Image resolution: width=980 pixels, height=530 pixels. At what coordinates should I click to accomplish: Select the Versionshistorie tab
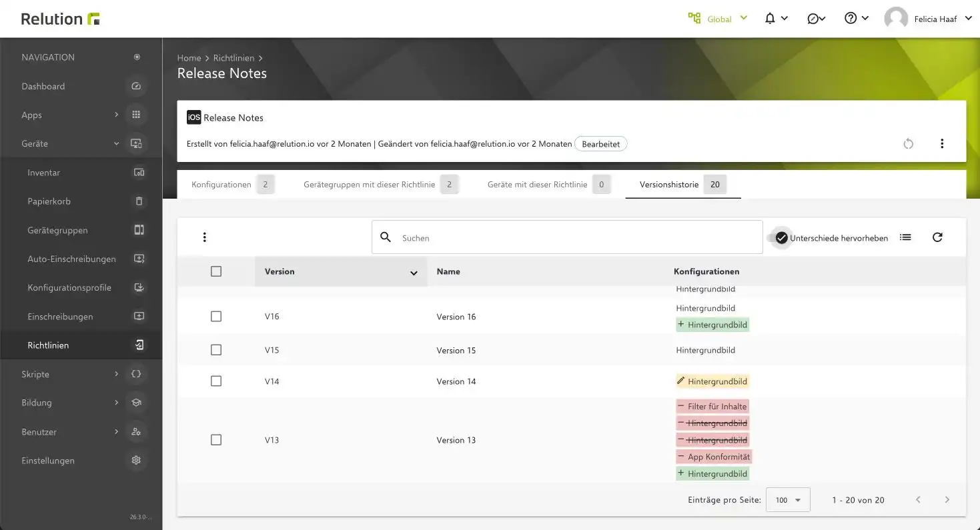682,185
